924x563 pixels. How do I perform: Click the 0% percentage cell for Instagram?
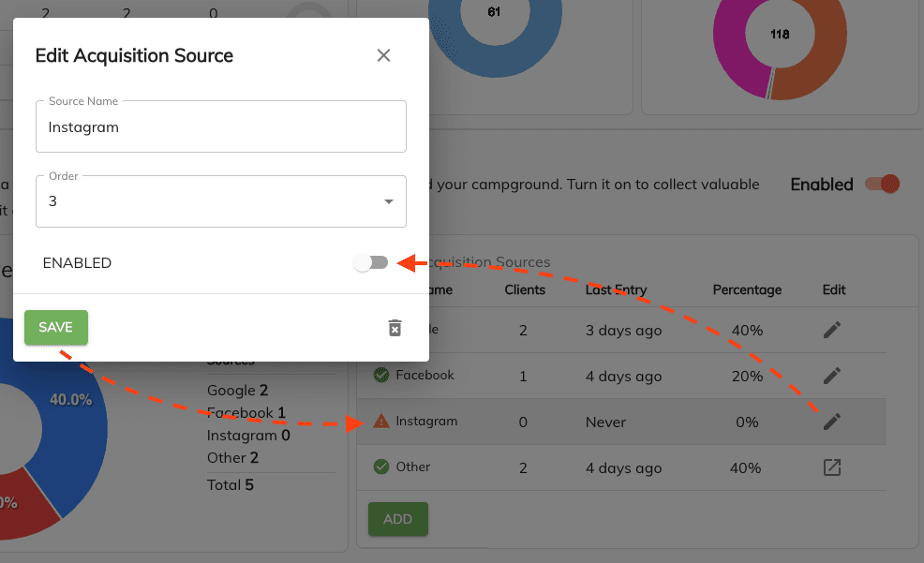click(x=747, y=422)
